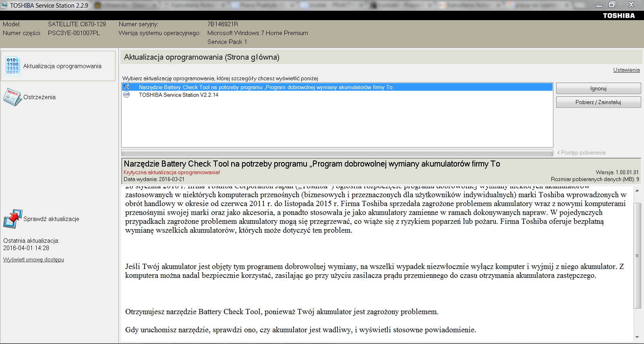Click the Ignoruj button
The image size is (644, 344).
point(598,88)
